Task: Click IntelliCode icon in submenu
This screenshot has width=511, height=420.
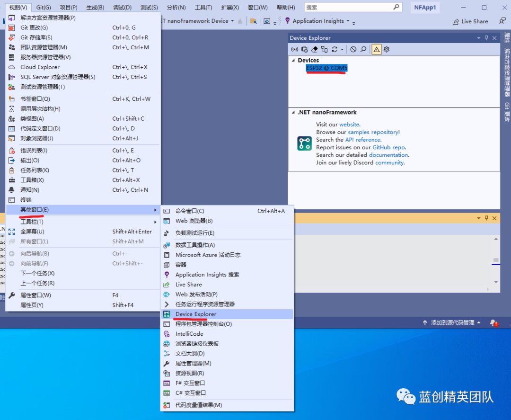Action: pyautogui.click(x=167, y=334)
